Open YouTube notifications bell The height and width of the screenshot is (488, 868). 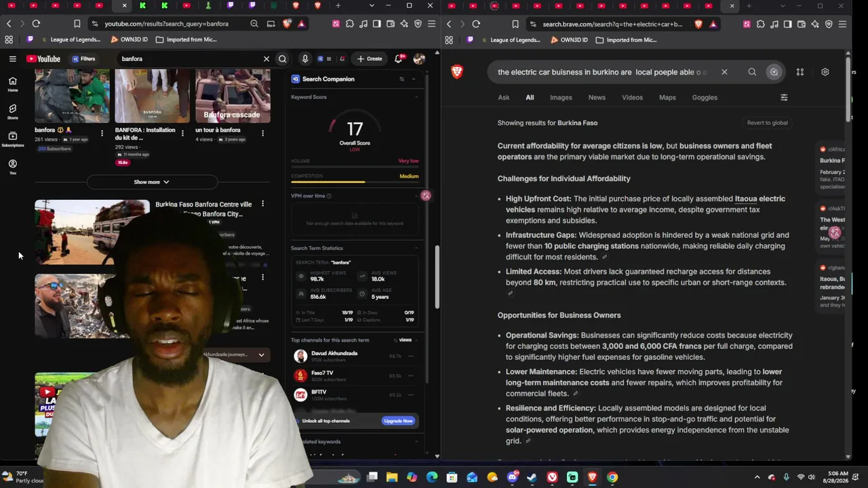(399, 59)
